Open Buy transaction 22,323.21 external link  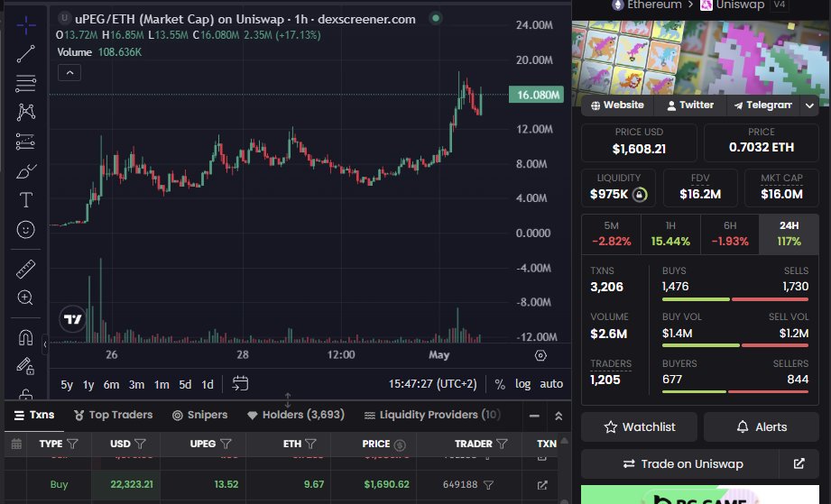coord(542,485)
